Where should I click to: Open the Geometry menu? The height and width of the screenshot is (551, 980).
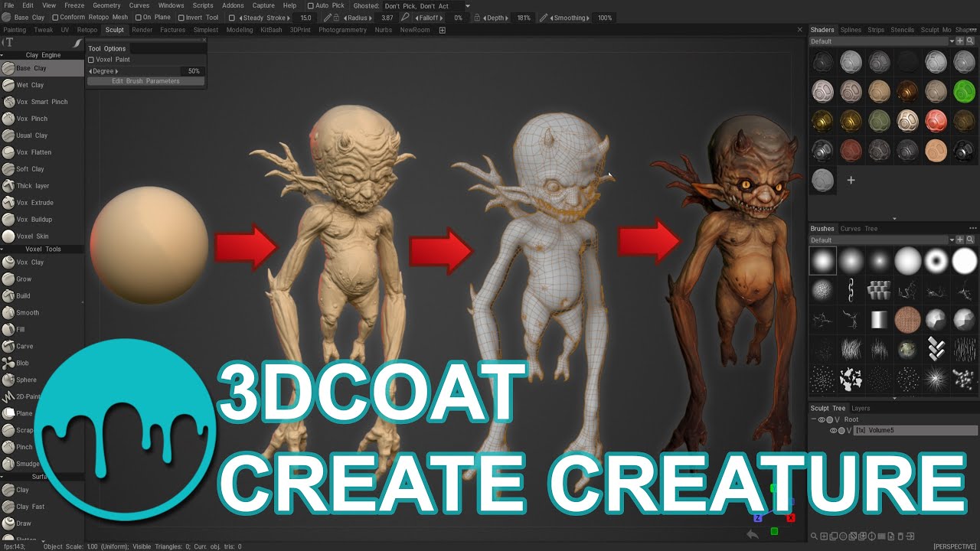pyautogui.click(x=106, y=5)
